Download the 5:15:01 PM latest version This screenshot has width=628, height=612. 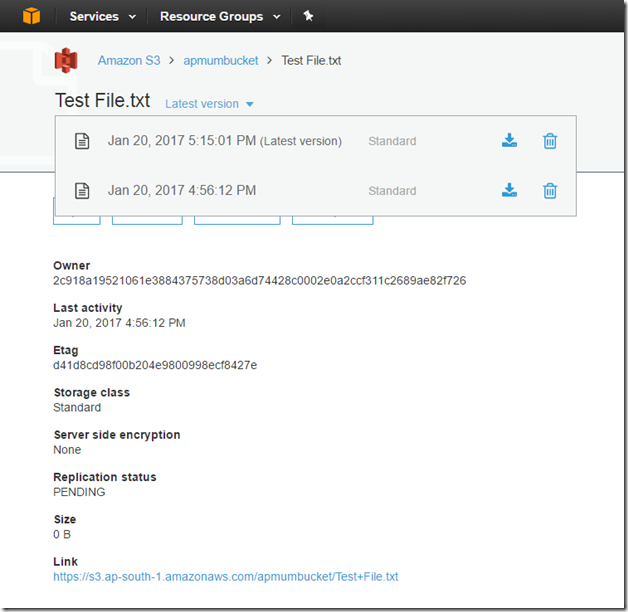pyautogui.click(x=509, y=141)
